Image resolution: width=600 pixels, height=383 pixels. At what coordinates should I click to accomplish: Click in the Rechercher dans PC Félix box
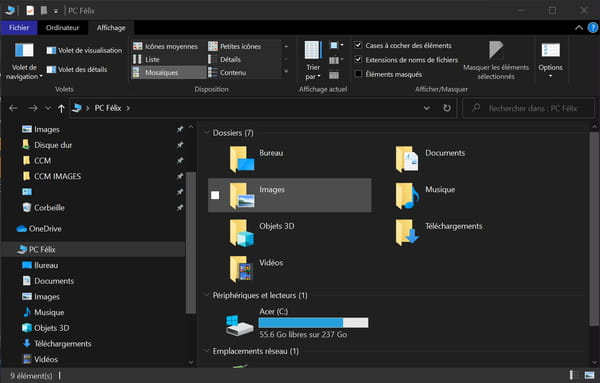(x=528, y=108)
